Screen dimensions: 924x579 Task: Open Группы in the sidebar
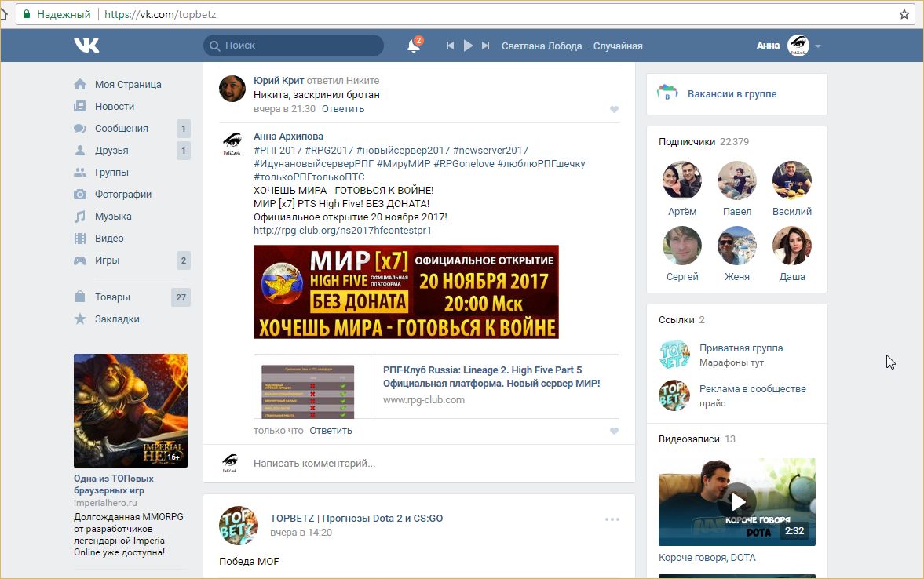pos(111,172)
